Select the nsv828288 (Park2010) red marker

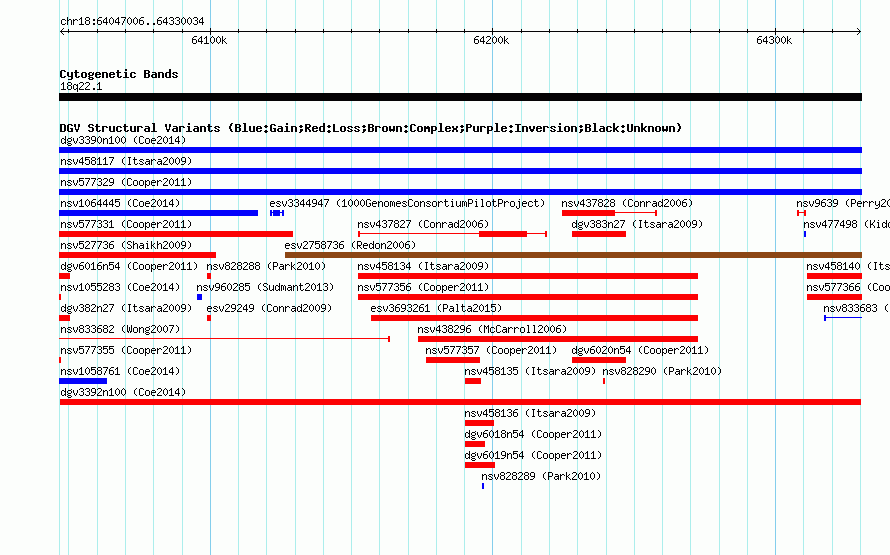pos(209,276)
